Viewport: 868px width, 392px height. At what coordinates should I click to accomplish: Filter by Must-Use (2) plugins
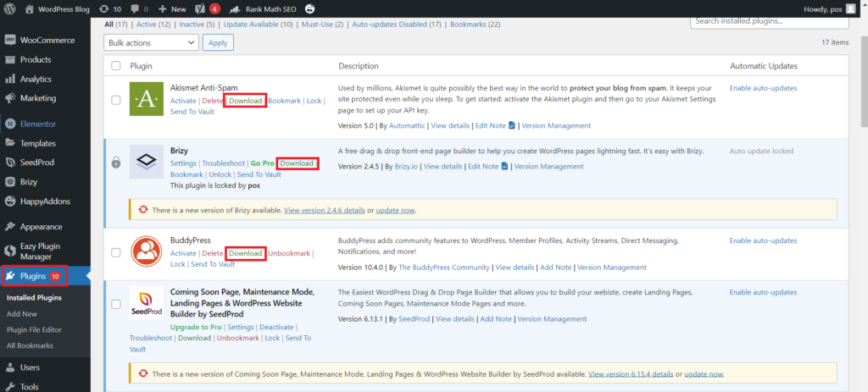click(322, 25)
